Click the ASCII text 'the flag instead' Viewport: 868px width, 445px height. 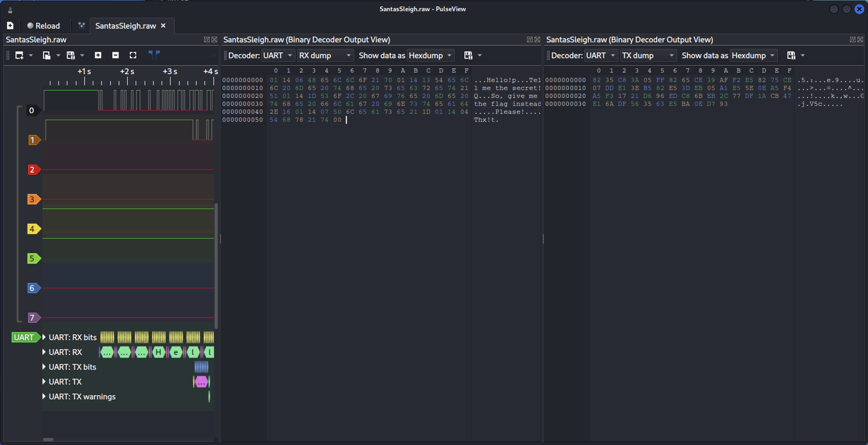pos(507,104)
